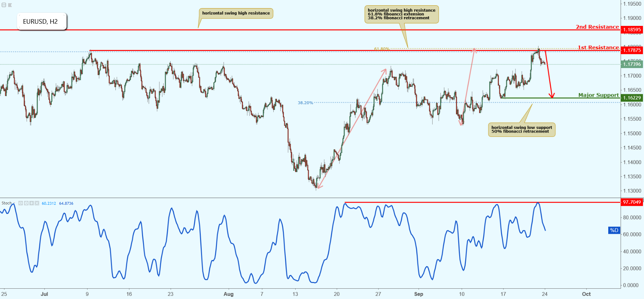Click the 97.7049 stochastic level tag
The height and width of the screenshot is (299, 644).
coord(632,202)
